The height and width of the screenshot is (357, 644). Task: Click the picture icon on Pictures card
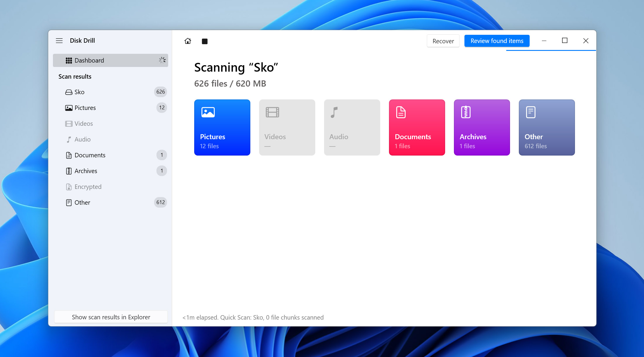pyautogui.click(x=208, y=112)
